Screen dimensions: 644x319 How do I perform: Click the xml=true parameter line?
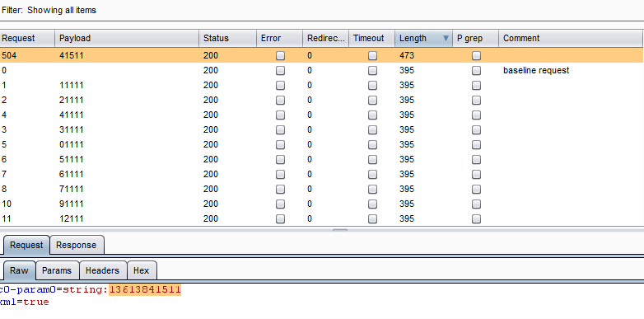pos(24,303)
